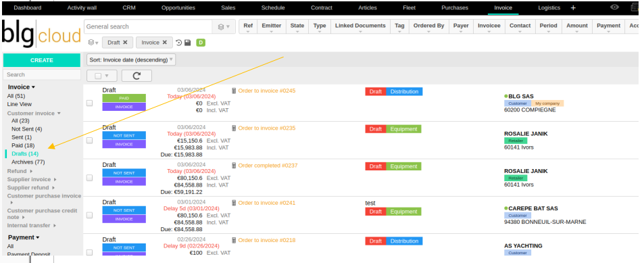The width and height of the screenshot is (644, 263).
Task: Check the Order completed #0237 row checkbox
Action: point(89,178)
